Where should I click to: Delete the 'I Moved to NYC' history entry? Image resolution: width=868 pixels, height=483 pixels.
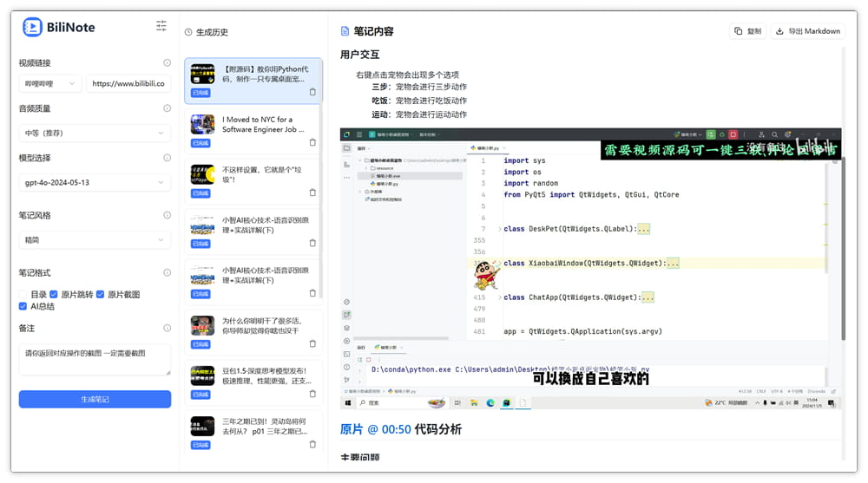312,142
